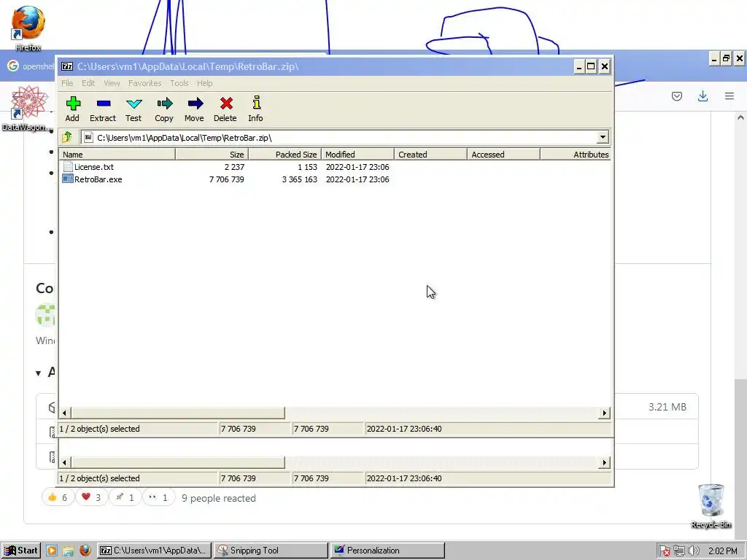This screenshot has height=560, width=747.
Task: Sort by Modified column header
Action: pos(357,155)
